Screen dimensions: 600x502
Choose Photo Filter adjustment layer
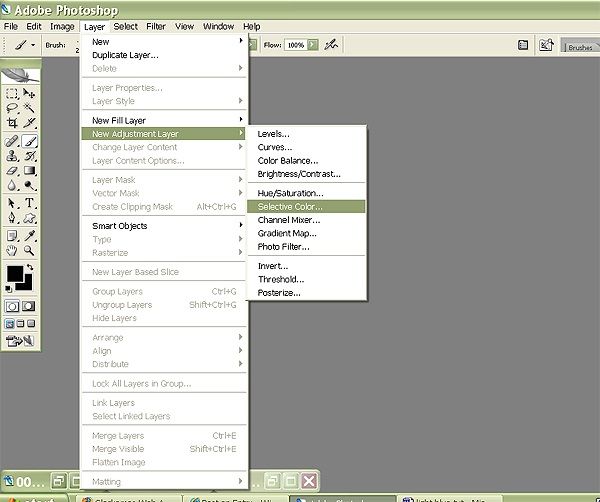click(x=306, y=247)
